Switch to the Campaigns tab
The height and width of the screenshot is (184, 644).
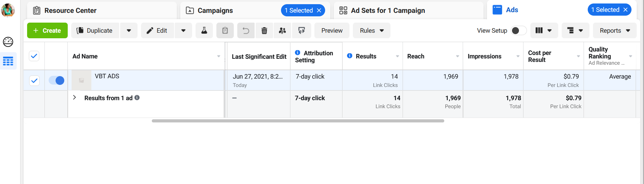click(x=215, y=10)
